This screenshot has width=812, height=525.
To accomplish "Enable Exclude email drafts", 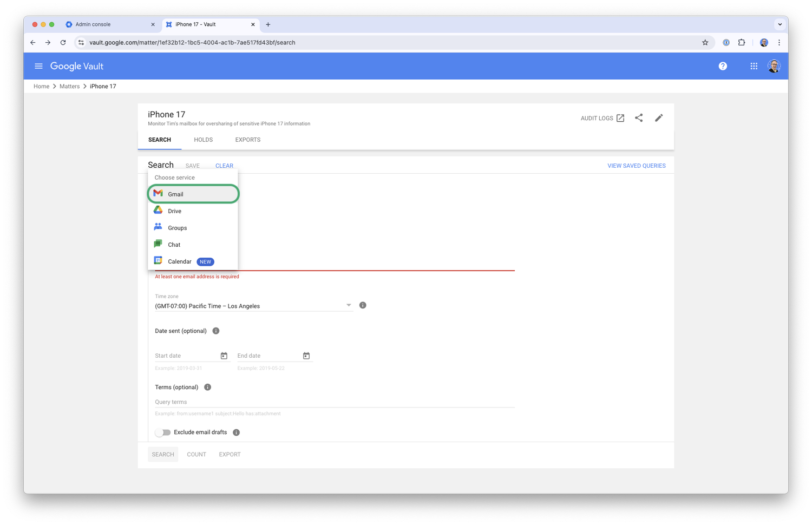I will point(163,432).
